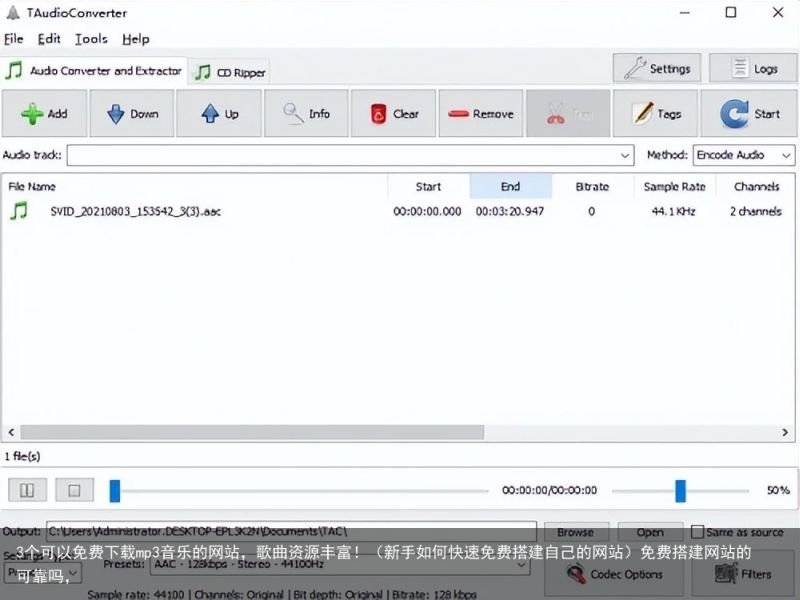Click the horizontal scrollbar thumb
This screenshot has height=600, width=800.
[x=252, y=432]
